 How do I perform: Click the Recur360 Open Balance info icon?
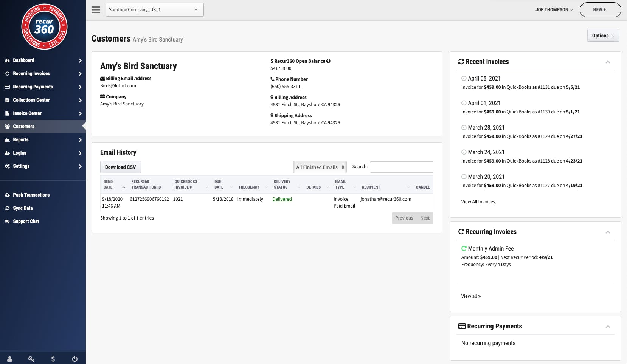coord(328,61)
